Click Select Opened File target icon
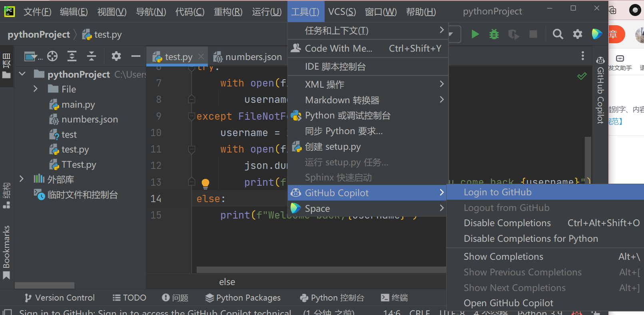Viewport: 644px width, 315px height. (52, 56)
